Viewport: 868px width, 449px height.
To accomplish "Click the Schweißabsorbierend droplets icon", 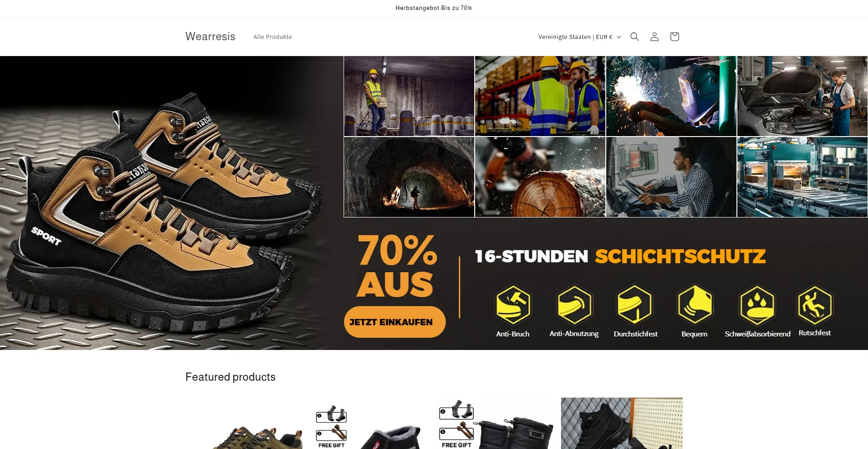I will point(757,305).
